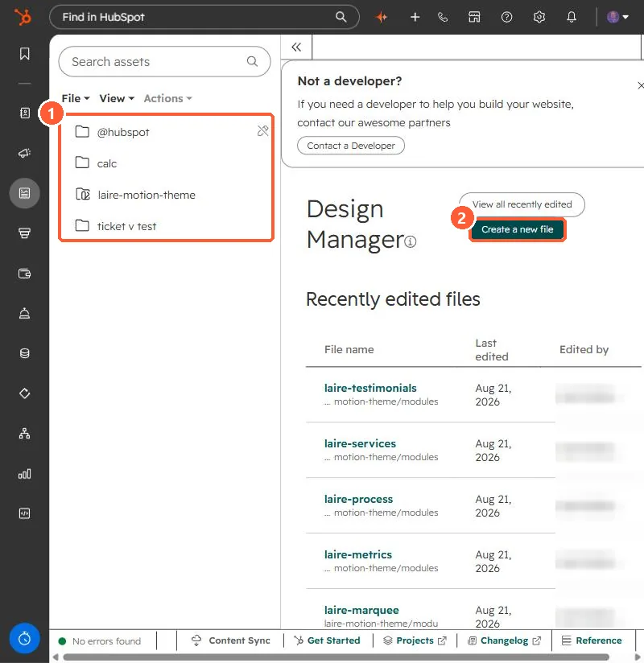Open the CRM contacts sidebar icon
644x663 pixels.
pyautogui.click(x=24, y=113)
